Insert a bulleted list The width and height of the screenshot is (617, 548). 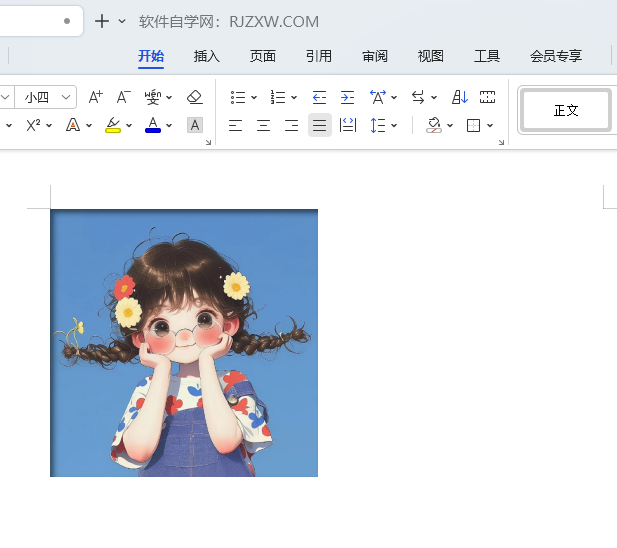[238, 97]
